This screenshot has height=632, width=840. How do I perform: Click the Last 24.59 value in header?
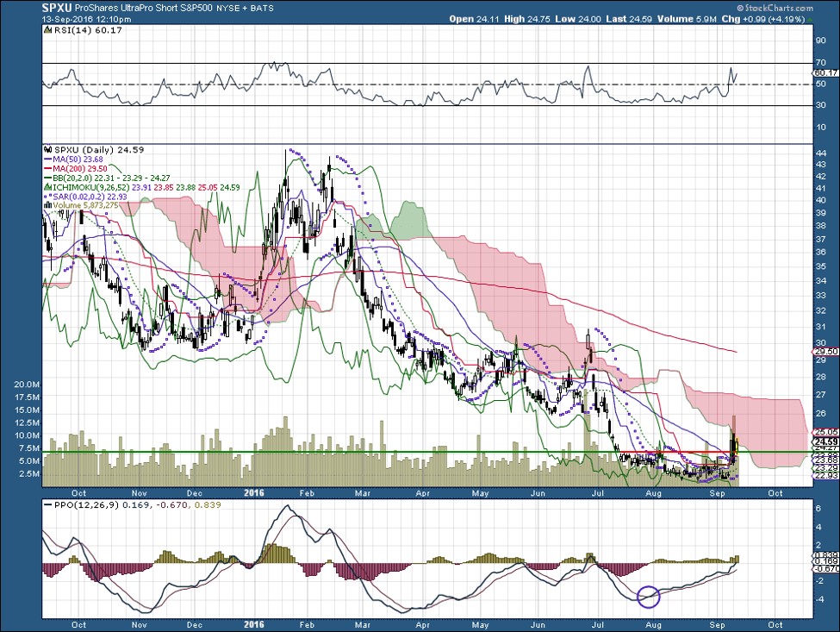pos(629,19)
